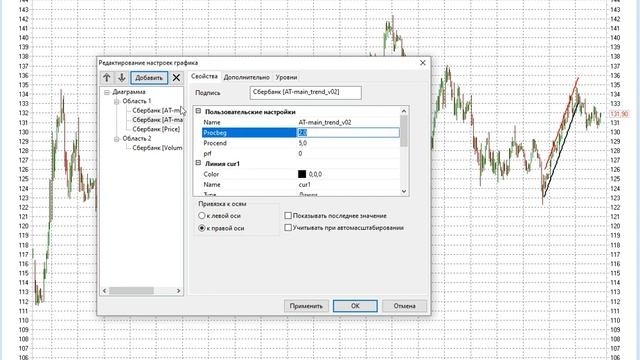
Task: Collapse Пользовательские настройки section
Action: pyautogui.click(x=198, y=111)
